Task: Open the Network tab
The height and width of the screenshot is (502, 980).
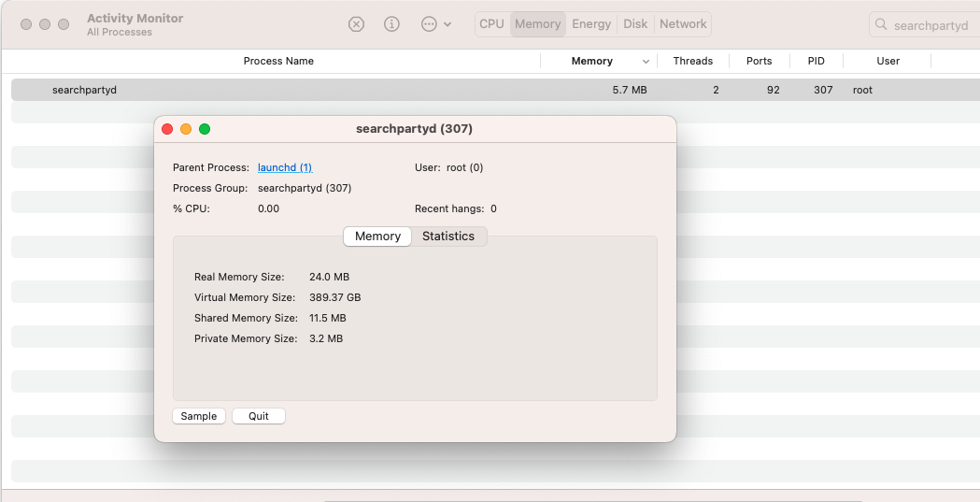Action: tap(683, 23)
